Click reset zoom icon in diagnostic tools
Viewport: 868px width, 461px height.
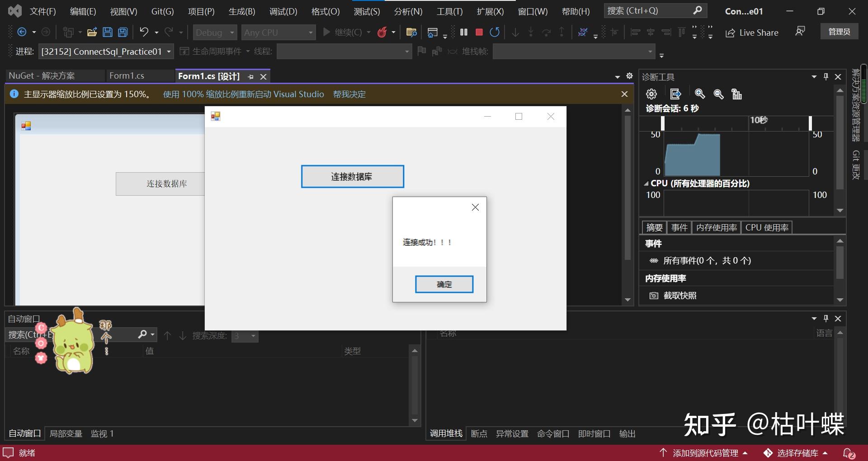737,94
